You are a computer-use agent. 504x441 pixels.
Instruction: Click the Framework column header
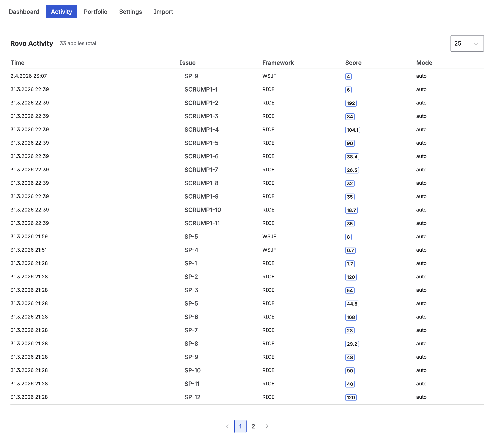click(278, 62)
